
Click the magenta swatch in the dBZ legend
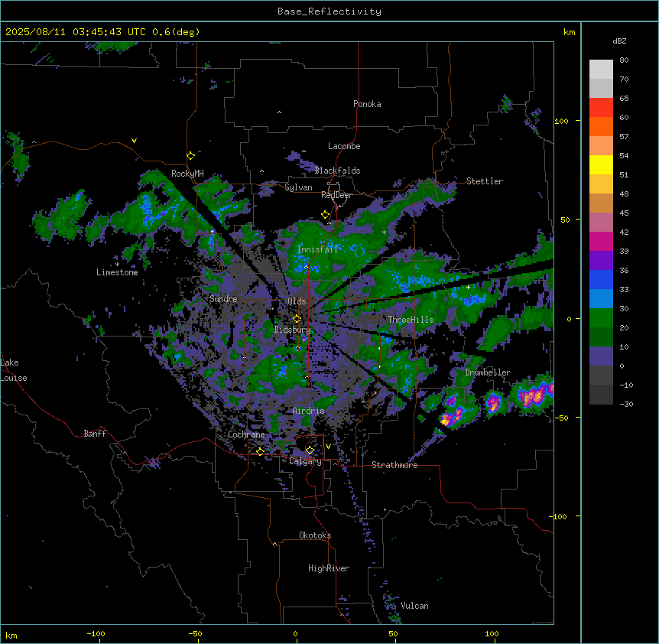(x=601, y=241)
